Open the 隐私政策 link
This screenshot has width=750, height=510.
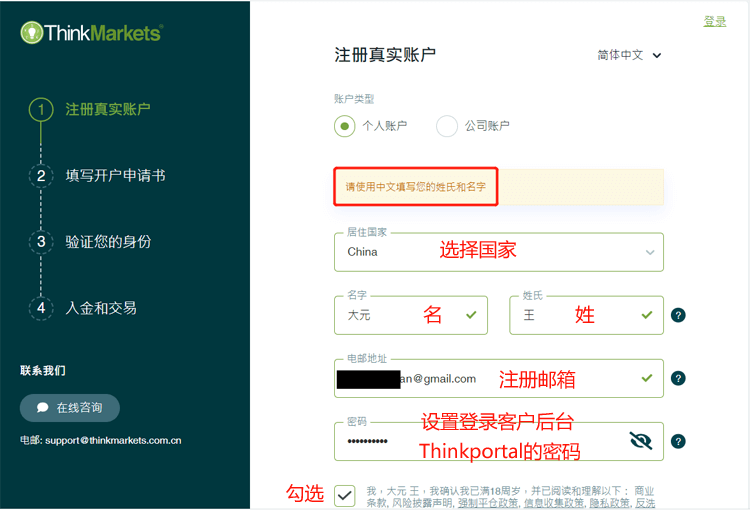[609, 503]
